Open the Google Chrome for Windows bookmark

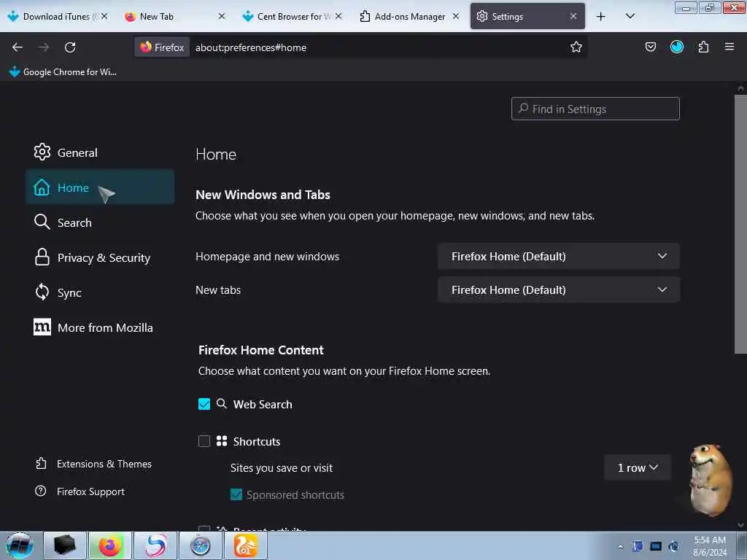(63, 72)
